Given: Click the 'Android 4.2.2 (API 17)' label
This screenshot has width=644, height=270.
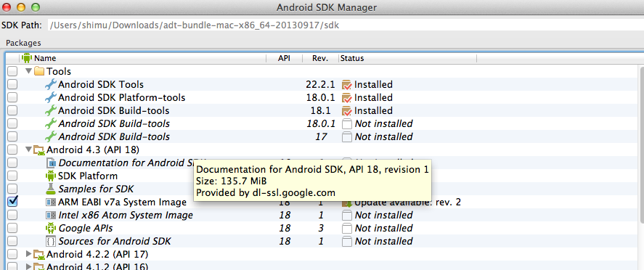Looking at the screenshot, I should (x=97, y=255).
